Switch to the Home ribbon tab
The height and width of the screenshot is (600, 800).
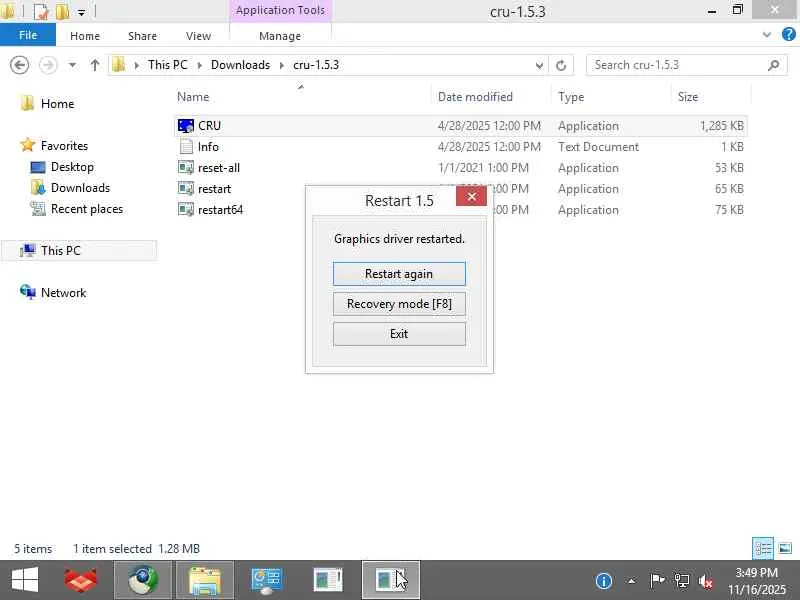[85, 36]
